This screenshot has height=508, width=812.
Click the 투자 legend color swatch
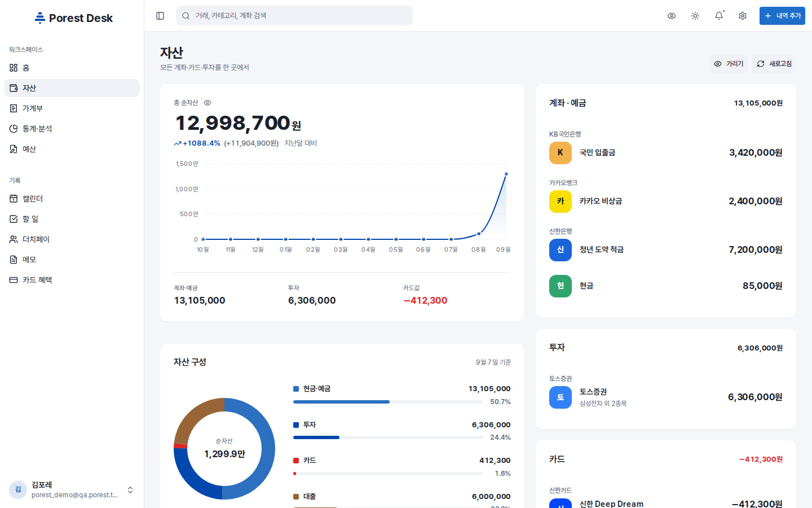coord(296,425)
